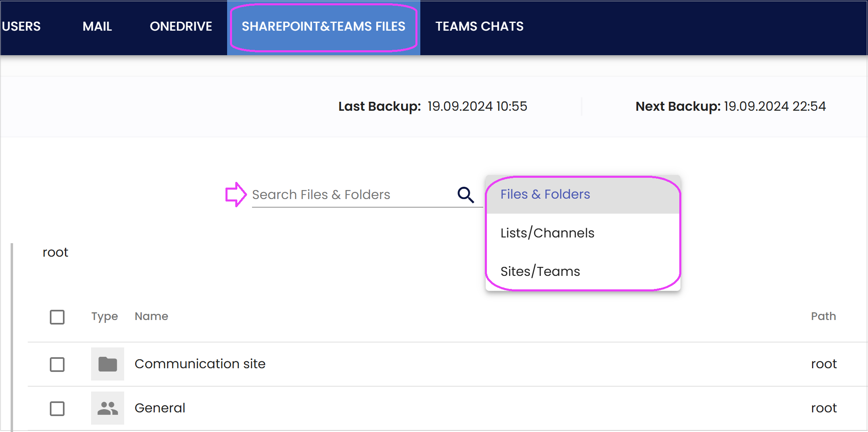Click the root breadcrumb
Screen dimensions: 868x432
pos(55,252)
